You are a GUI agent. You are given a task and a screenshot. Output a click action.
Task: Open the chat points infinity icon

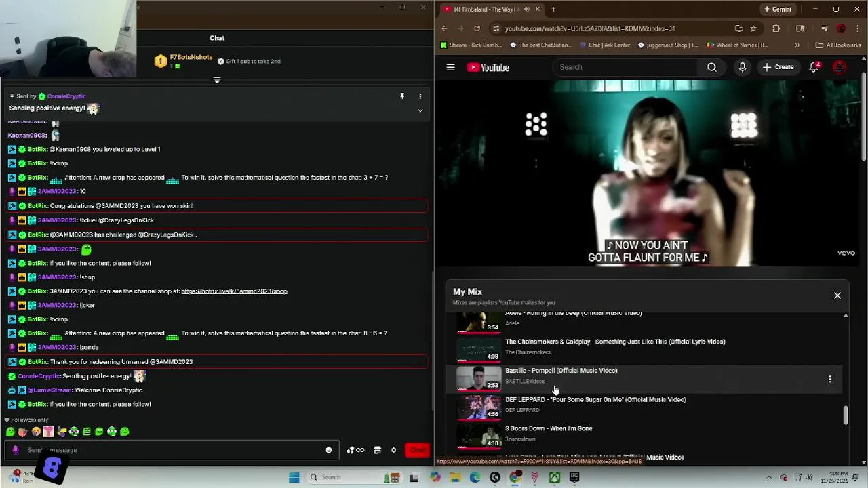(356, 450)
